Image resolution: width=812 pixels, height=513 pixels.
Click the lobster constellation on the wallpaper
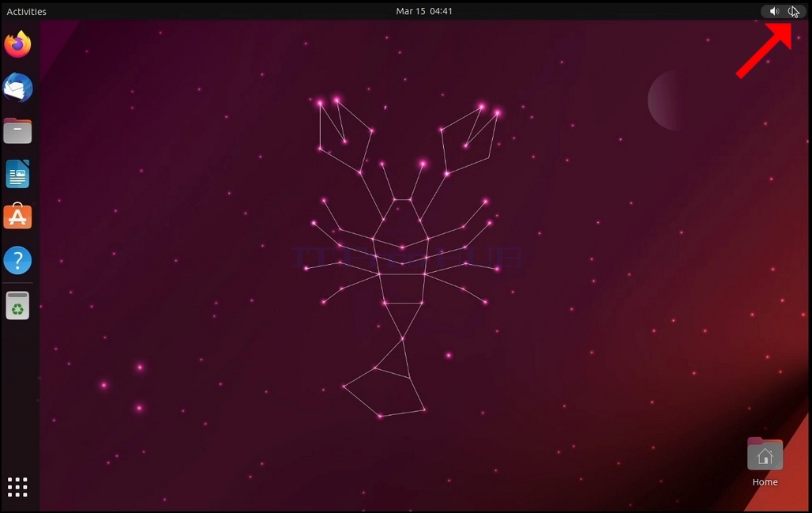pos(402,256)
